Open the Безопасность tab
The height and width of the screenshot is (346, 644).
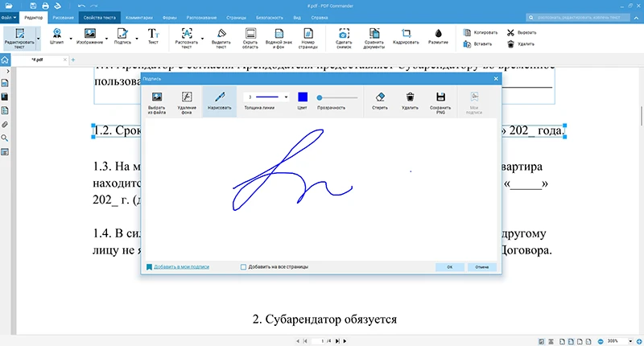[270, 18]
